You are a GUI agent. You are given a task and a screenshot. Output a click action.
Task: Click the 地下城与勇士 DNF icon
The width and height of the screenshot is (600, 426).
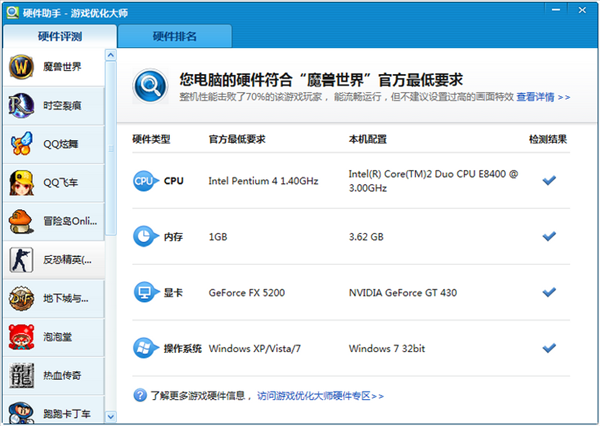tap(21, 298)
